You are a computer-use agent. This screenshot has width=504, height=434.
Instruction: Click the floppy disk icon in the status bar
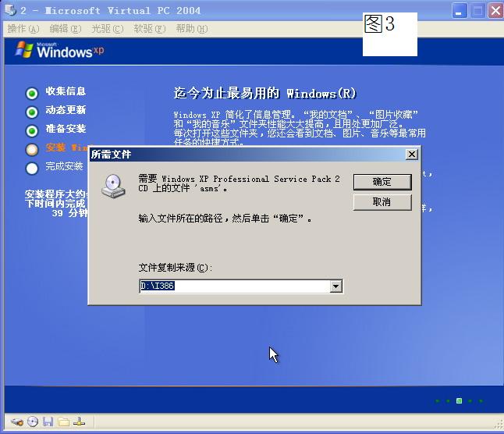48,422
